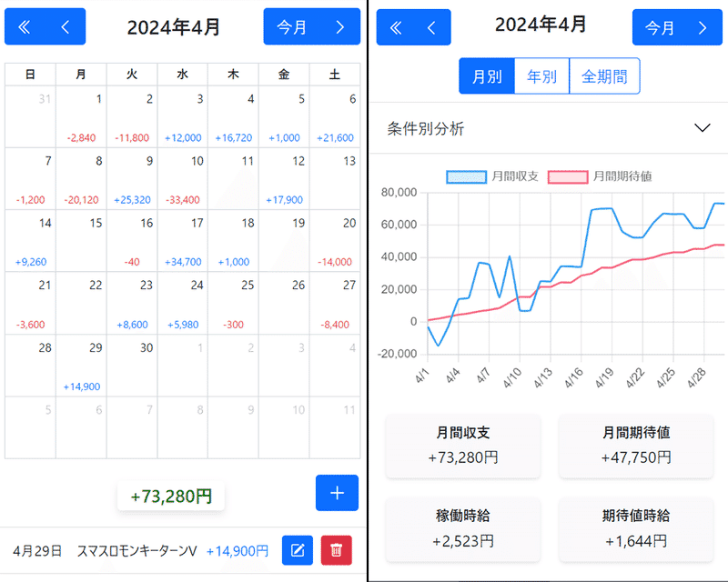Switch to the 月別 tab
Viewport: 728px width, 582px height.
tap(486, 76)
